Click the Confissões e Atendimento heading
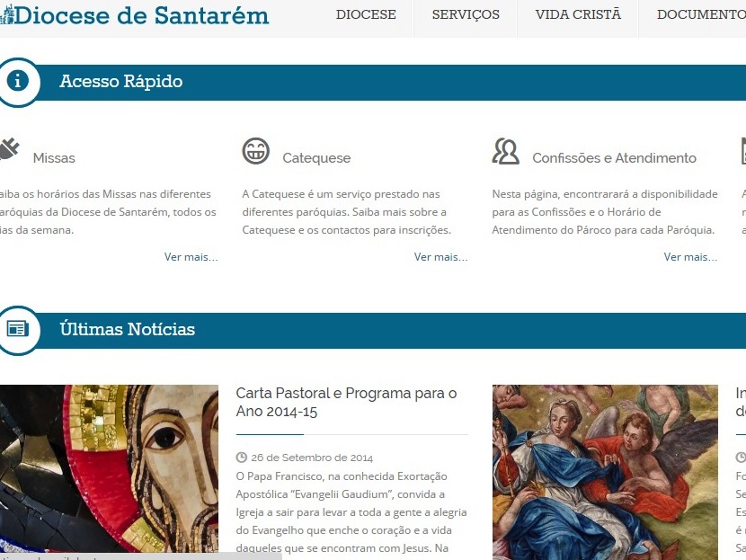 point(614,158)
